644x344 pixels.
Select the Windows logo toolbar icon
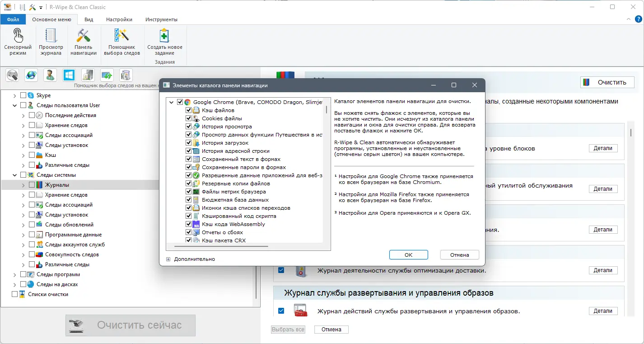pyautogui.click(x=69, y=75)
